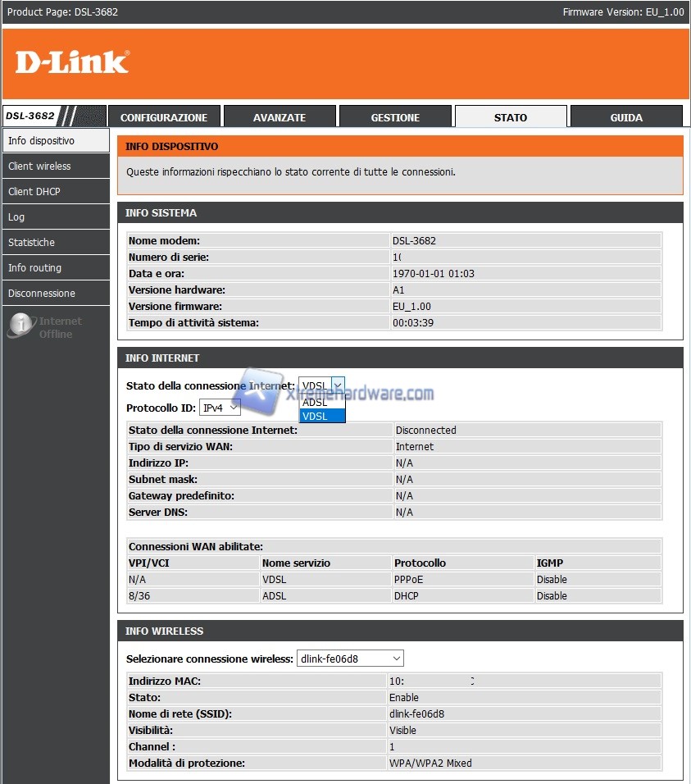Click Disconnessione to log out
The height and width of the screenshot is (784, 691).
[55, 293]
